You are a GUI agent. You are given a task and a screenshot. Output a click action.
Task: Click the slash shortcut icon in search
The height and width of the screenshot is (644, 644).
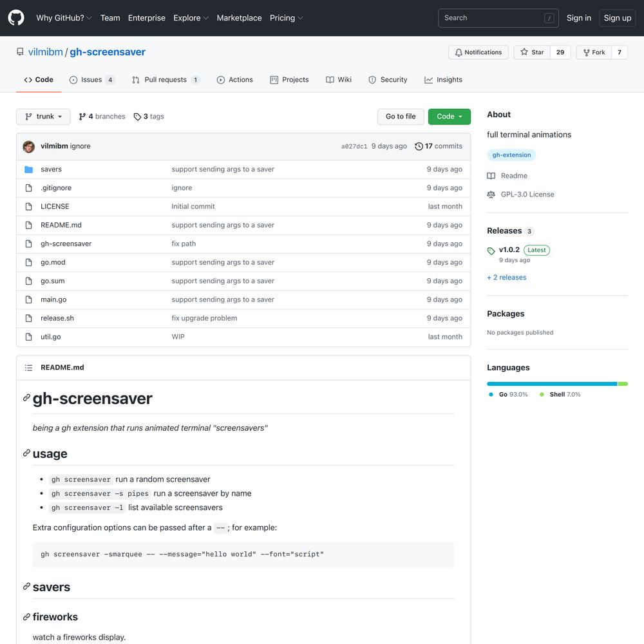coord(549,18)
